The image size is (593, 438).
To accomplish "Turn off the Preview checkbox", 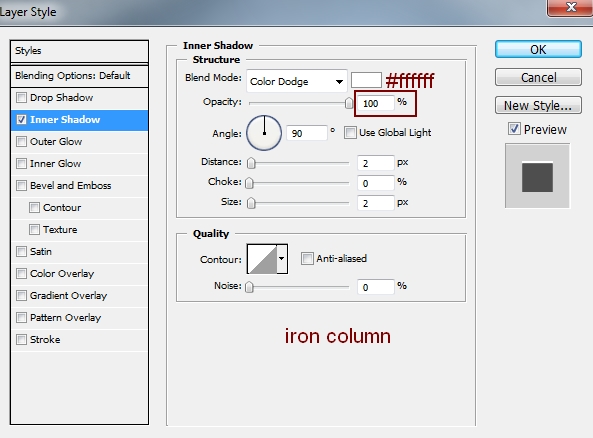I will [x=514, y=129].
